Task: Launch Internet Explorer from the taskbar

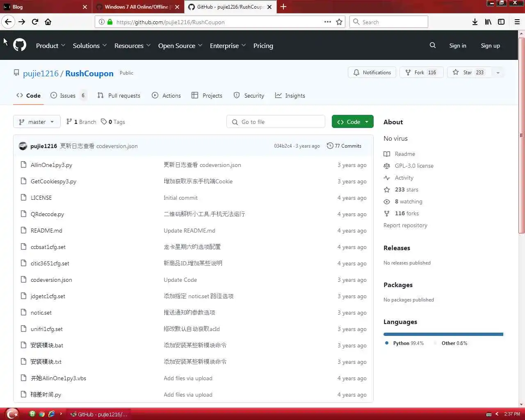Action: [51, 414]
